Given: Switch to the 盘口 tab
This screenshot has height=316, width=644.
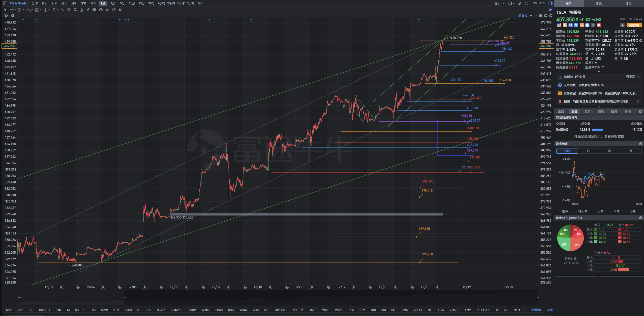Looking at the screenshot, I should coord(561,111).
